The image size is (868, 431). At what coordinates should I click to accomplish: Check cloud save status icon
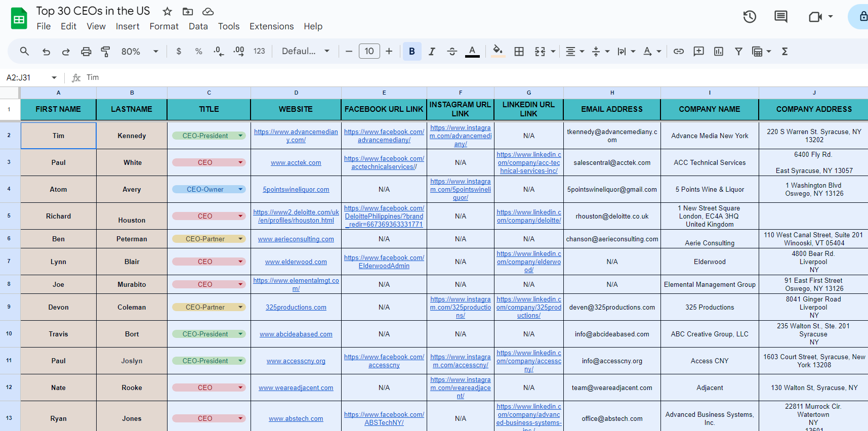[208, 11]
